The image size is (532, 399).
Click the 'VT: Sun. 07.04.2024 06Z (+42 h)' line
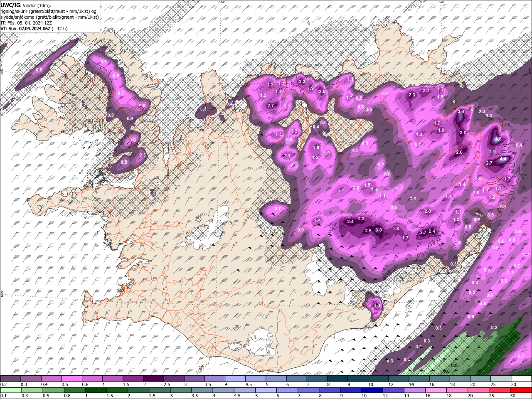pyautogui.click(x=34, y=29)
